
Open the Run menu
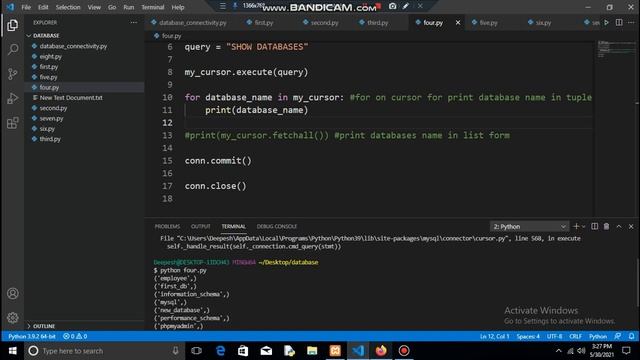pyautogui.click(x=129, y=7)
